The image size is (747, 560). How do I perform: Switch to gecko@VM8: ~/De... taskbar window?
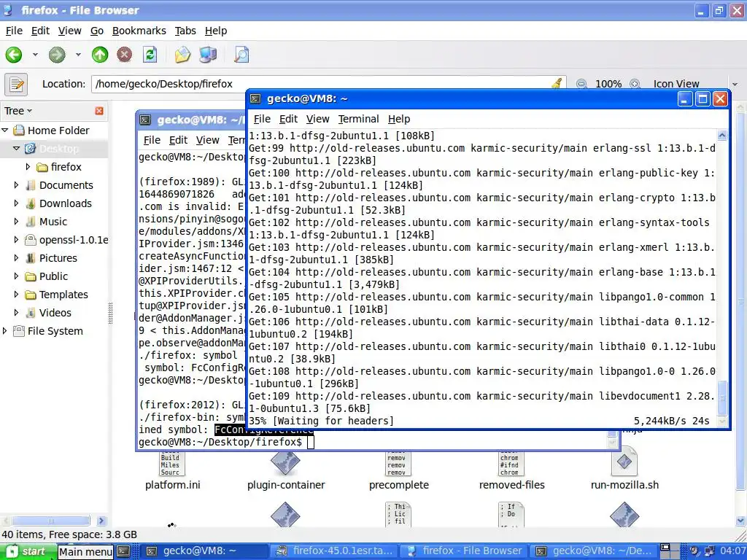point(595,551)
